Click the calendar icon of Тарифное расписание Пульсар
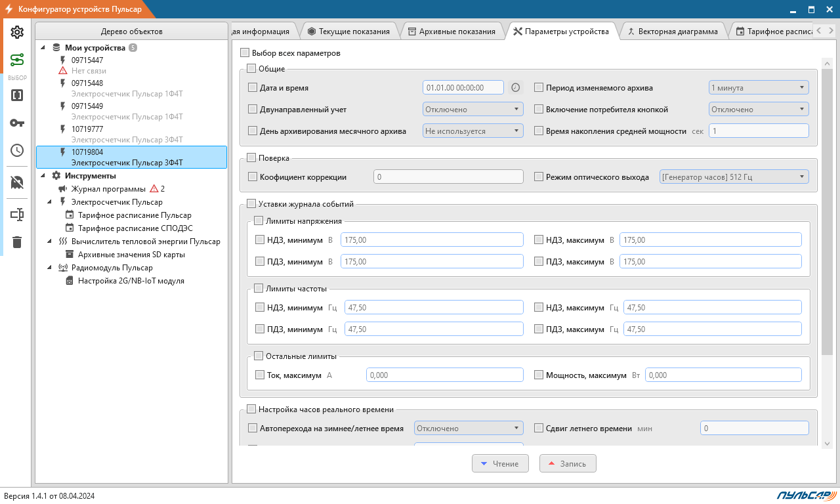 click(70, 215)
